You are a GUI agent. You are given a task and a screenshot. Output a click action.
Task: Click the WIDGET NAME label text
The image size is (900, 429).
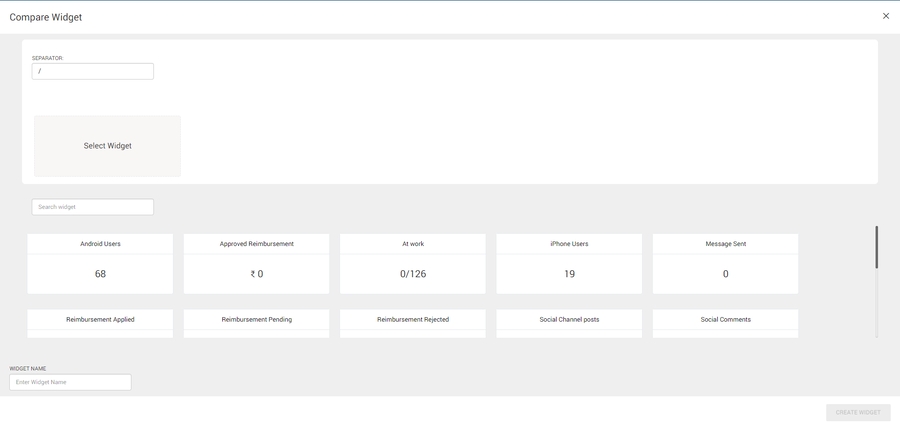28,369
